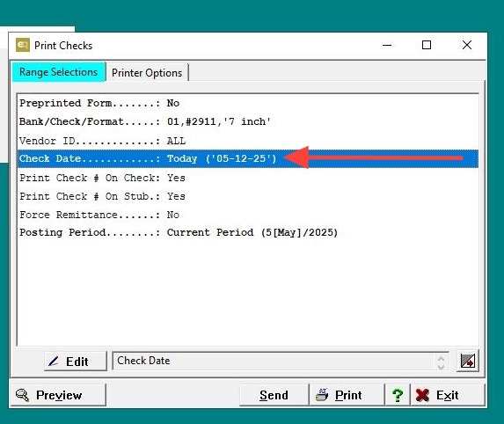Click the Send button
The width and height of the screenshot is (504, 424).
[x=274, y=395]
